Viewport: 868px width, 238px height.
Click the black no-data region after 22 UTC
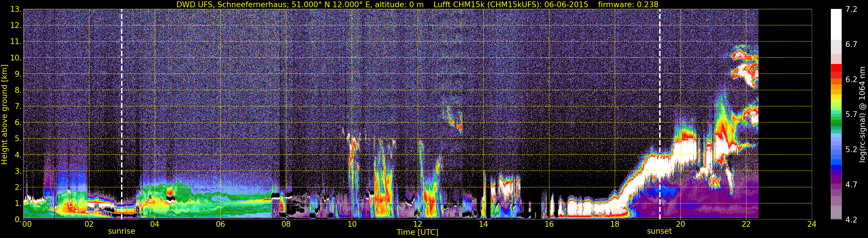(785, 114)
